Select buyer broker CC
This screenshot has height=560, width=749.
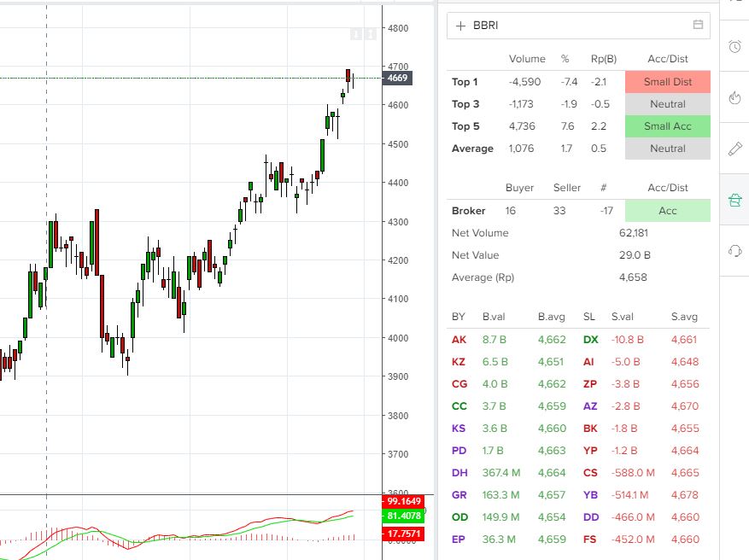pyautogui.click(x=459, y=406)
